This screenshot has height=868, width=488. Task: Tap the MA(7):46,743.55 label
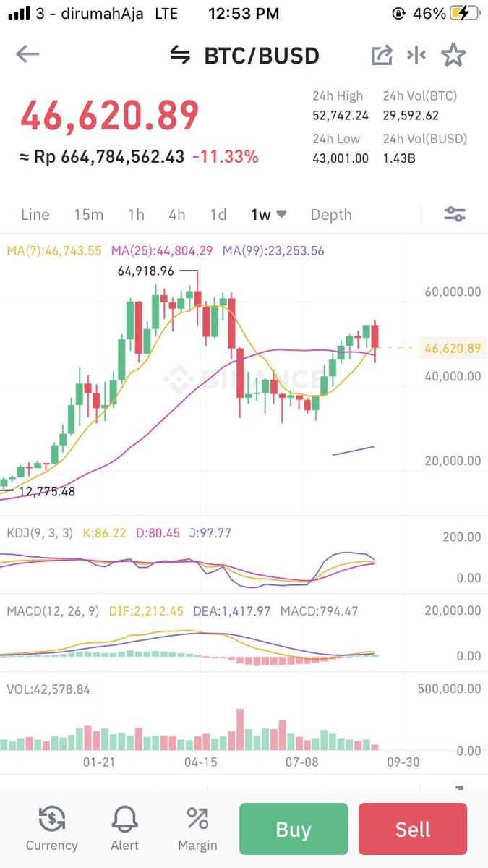click(54, 251)
